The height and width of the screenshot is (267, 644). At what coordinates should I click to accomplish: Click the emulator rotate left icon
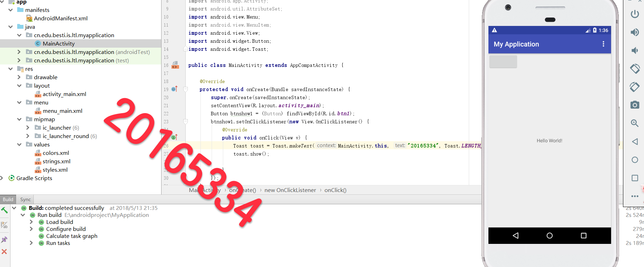[635, 69]
